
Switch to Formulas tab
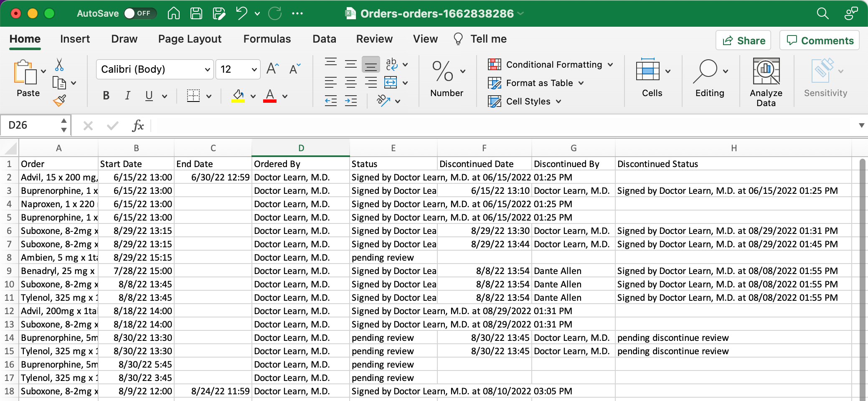(267, 39)
